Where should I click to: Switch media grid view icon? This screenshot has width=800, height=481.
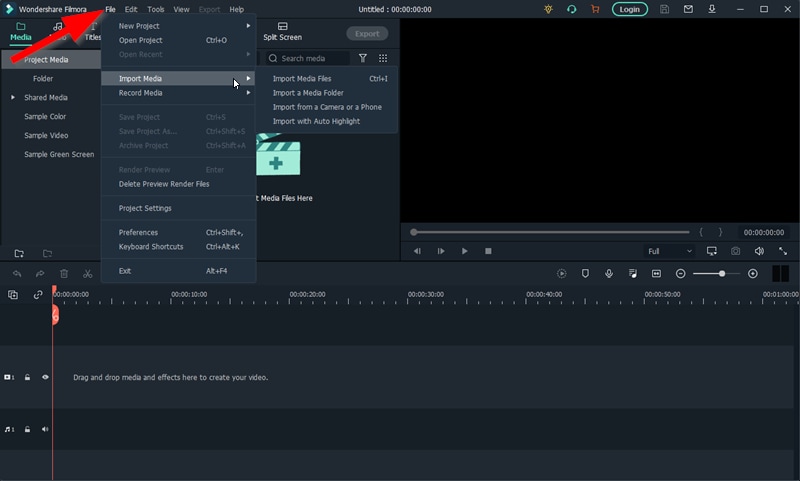pyautogui.click(x=383, y=58)
